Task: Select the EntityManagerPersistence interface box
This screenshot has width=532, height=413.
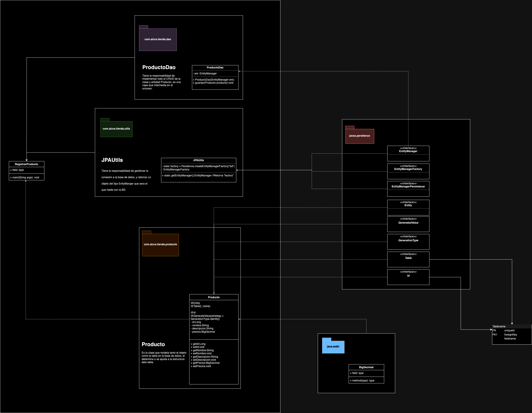Action: pos(408,189)
